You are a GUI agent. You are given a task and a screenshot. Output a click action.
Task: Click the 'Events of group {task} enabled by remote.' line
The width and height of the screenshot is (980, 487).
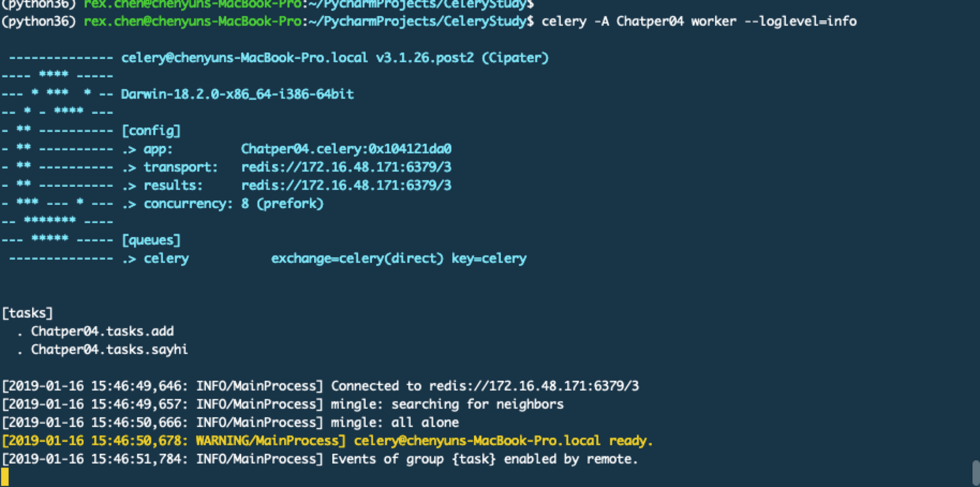320,459
